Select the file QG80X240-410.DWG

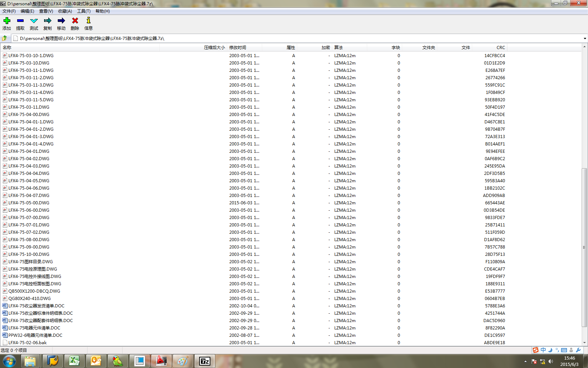click(x=29, y=299)
